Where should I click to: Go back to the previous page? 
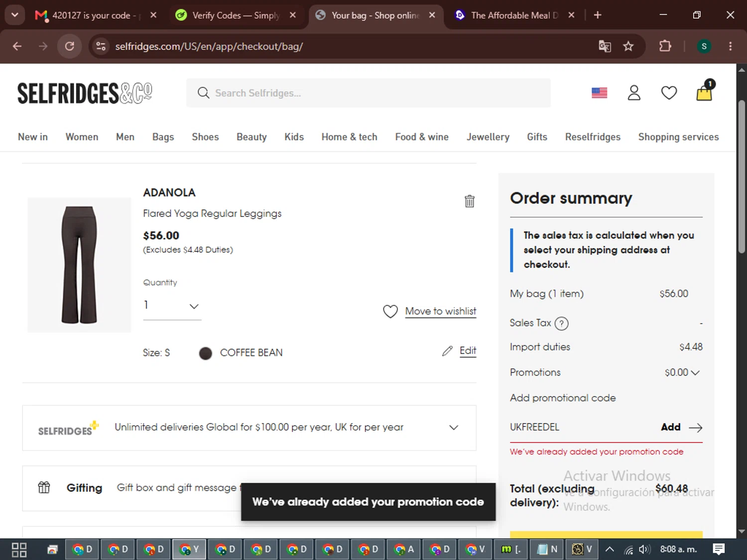pyautogui.click(x=17, y=46)
